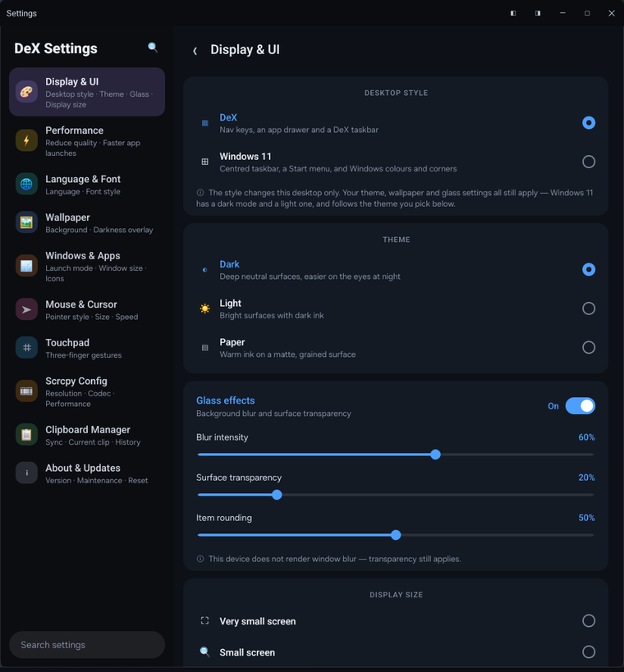Click the DISPLAY SIZE section header
624x672 pixels.
[x=396, y=595]
